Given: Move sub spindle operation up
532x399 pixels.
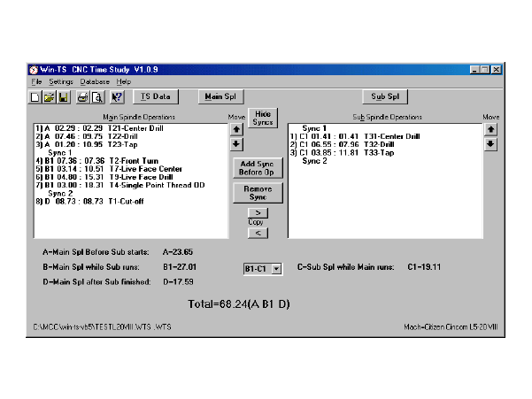Looking at the screenshot, I should [491, 128].
